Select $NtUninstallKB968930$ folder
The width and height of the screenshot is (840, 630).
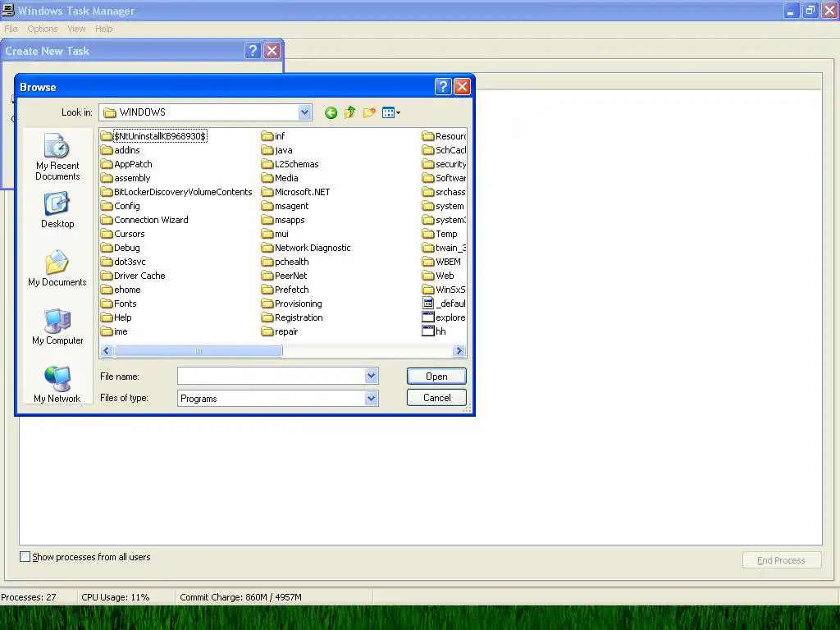153,136
